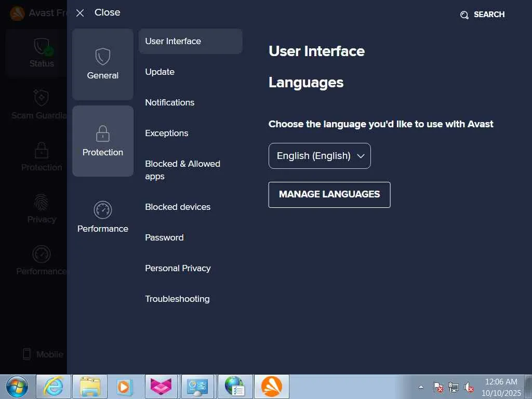Click the dimmed Privacy fingerprint icon
Viewport: 532px width, 399px height.
41,202
